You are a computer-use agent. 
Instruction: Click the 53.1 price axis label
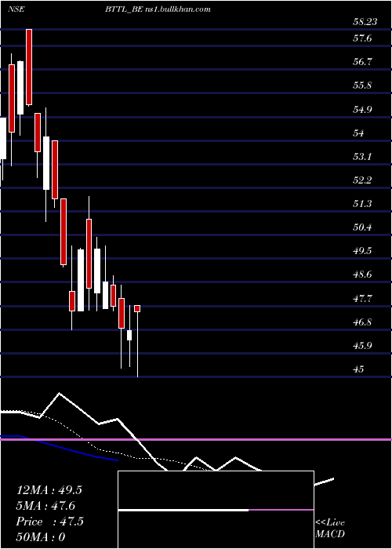point(362,156)
